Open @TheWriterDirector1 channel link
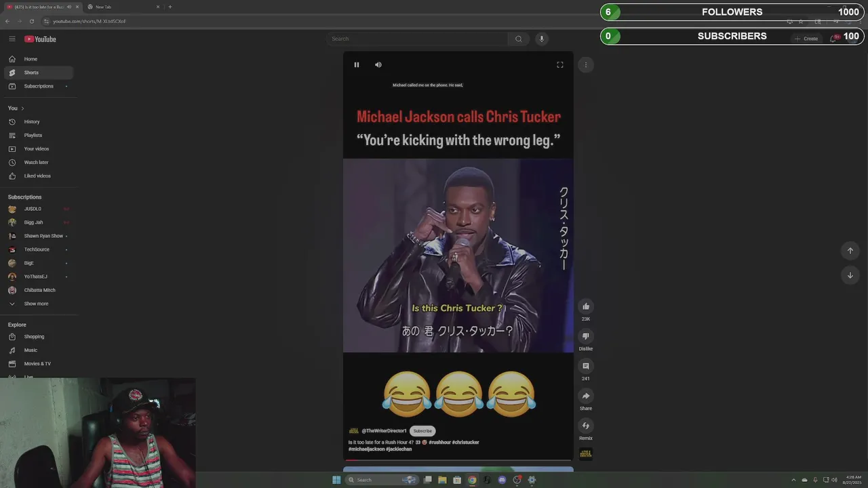 tap(384, 431)
